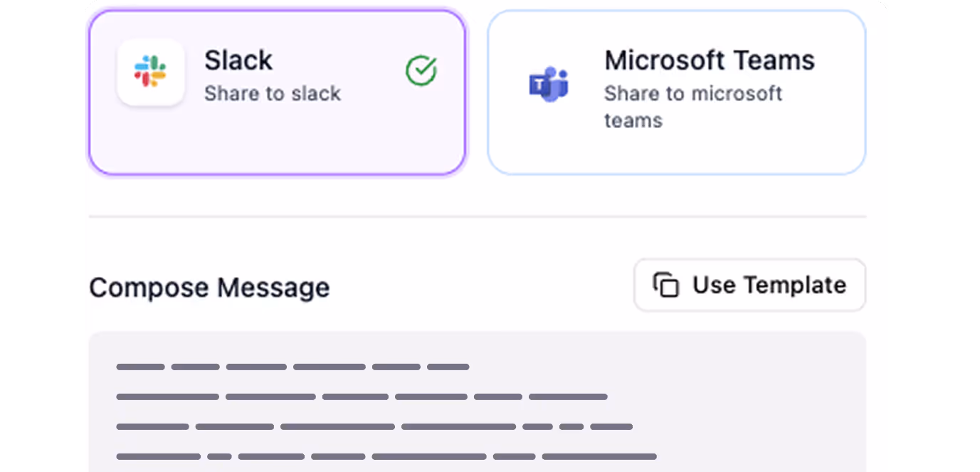Click the Share to slack text link

click(273, 93)
